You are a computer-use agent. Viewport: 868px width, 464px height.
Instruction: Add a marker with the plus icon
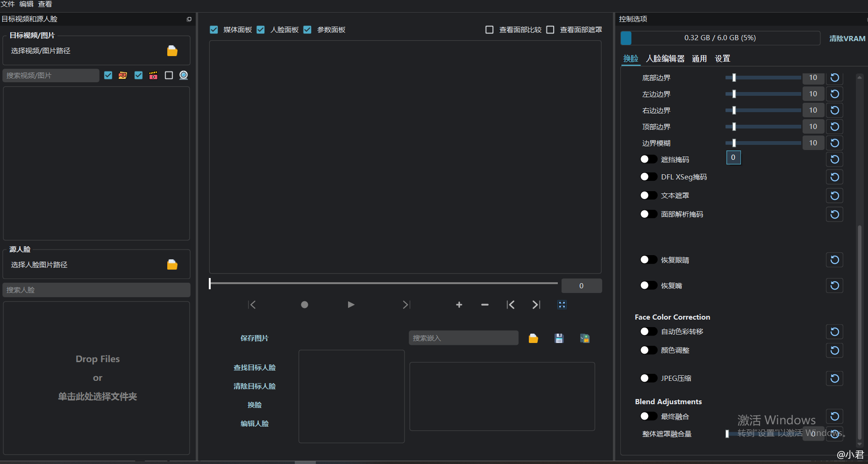459,305
